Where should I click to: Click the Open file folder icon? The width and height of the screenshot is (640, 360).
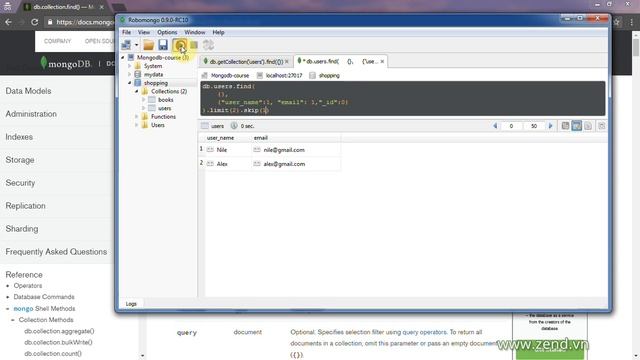click(x=149, y=45)
